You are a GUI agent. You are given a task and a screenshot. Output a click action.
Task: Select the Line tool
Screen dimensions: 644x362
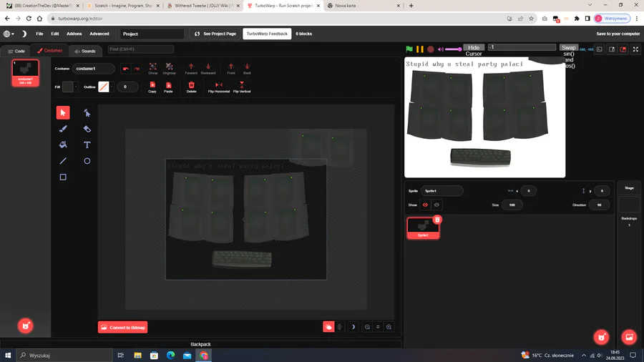(63, 161)
